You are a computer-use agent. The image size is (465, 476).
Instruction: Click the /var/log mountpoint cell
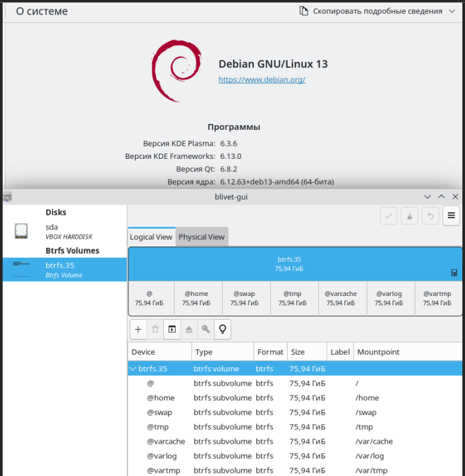pos(369,456)
